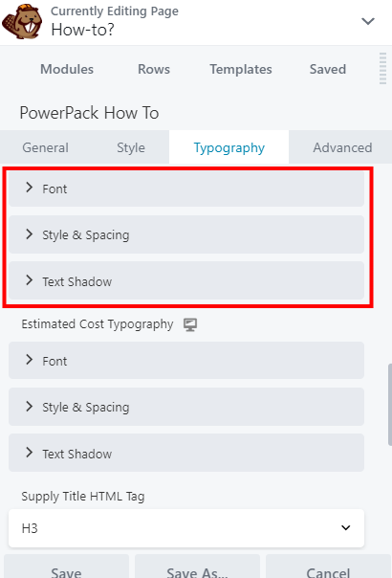Switch to the Style tab
Image resolution: width=392 pixels, height=578 pixels.
pyautogui.click(x=131, y=147)
